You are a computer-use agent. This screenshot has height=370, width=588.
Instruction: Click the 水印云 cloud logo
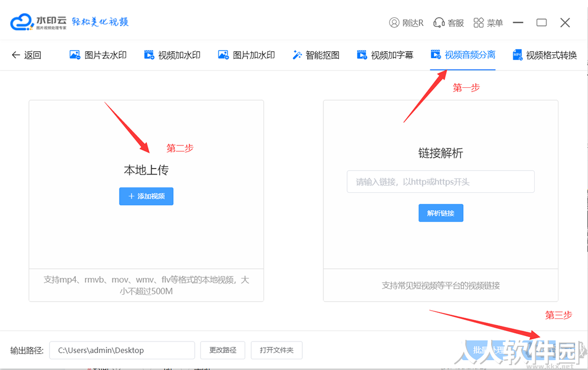(x=22, y=22)
